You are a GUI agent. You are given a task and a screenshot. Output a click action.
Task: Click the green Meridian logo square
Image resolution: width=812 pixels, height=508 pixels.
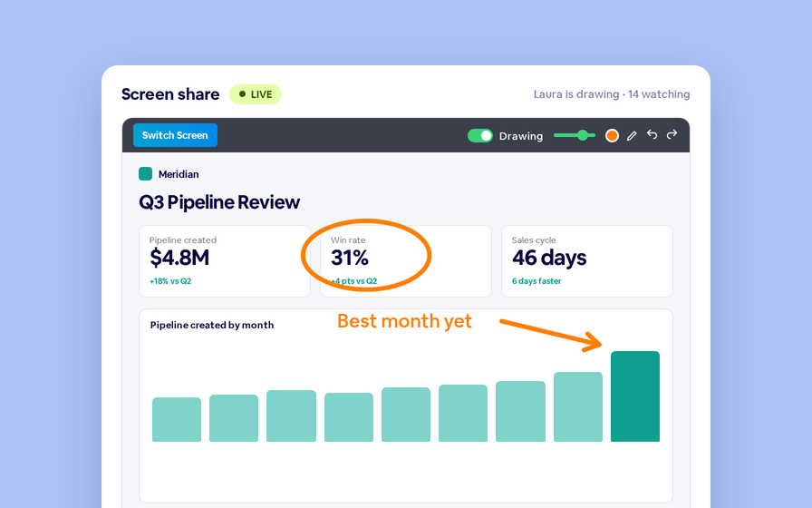146,173
